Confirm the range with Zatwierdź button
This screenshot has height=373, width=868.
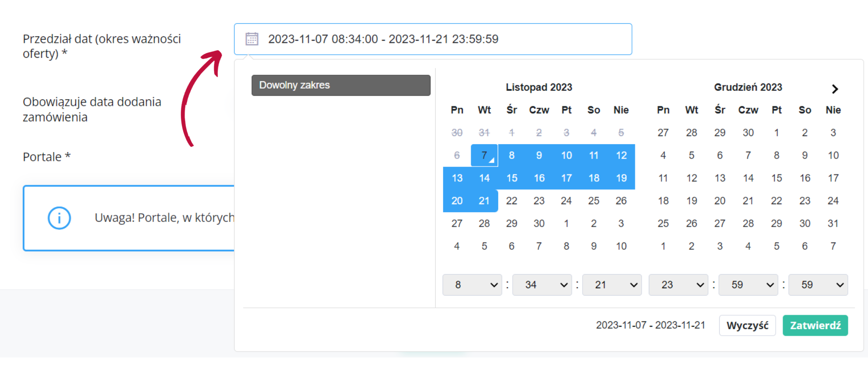(x=815, y=325)
